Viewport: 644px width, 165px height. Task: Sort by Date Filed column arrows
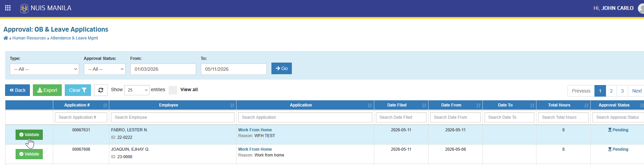424,105
